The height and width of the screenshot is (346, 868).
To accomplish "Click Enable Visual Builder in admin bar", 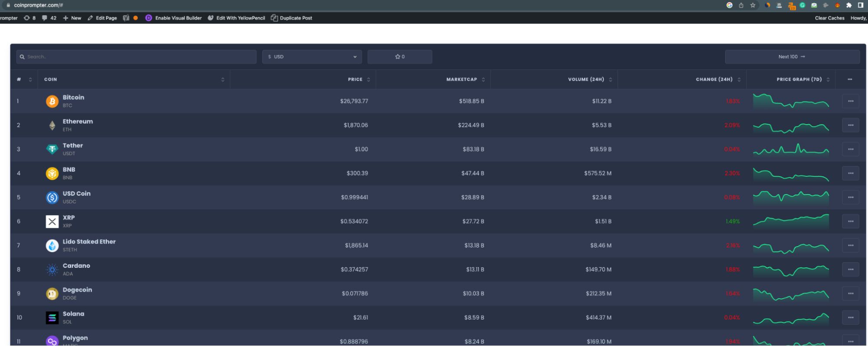I will (x=174, y=18).
